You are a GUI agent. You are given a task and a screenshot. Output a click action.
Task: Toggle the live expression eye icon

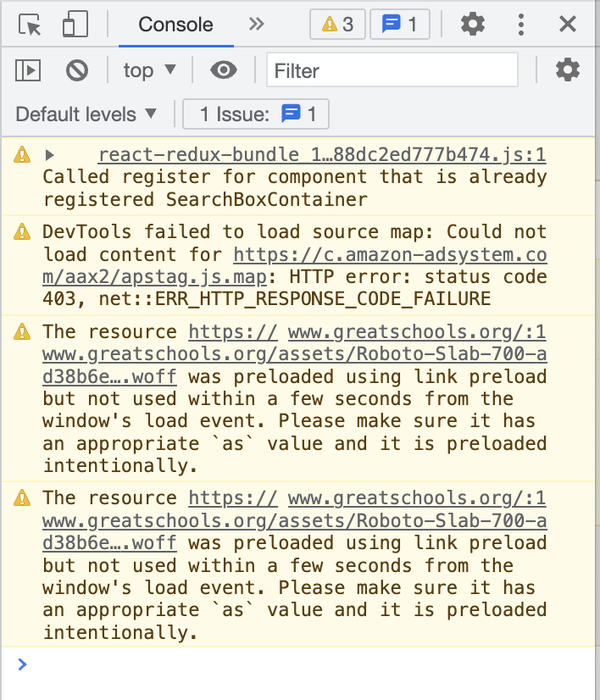[x=224, y=70]
